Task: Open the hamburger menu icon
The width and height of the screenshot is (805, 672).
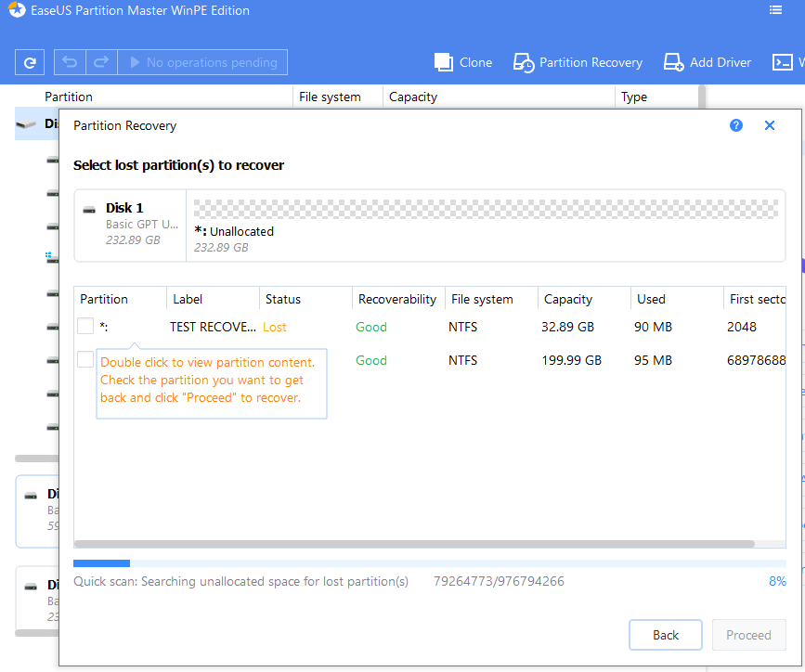Action: pos(775,10)
